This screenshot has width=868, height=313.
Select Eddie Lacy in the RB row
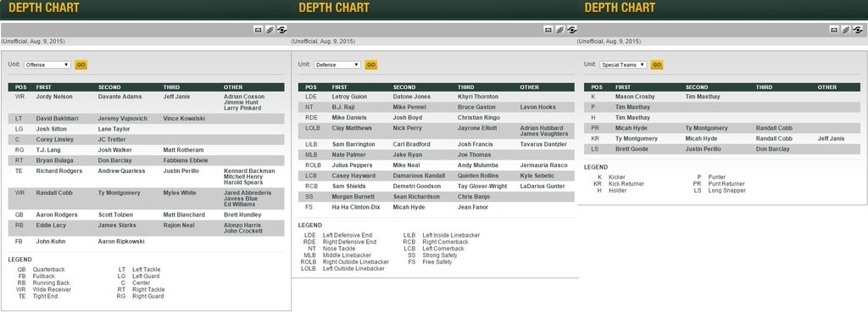tap(50, 226)
